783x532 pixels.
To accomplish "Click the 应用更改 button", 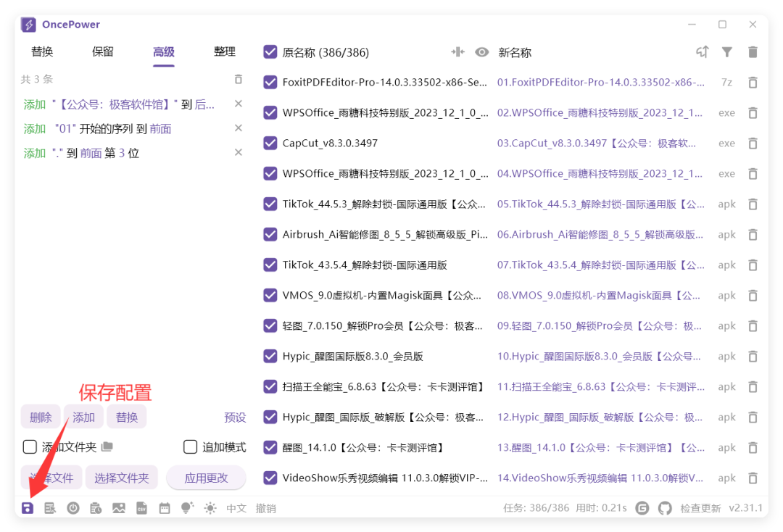I will pyautogui.click(x=206, y=478).
